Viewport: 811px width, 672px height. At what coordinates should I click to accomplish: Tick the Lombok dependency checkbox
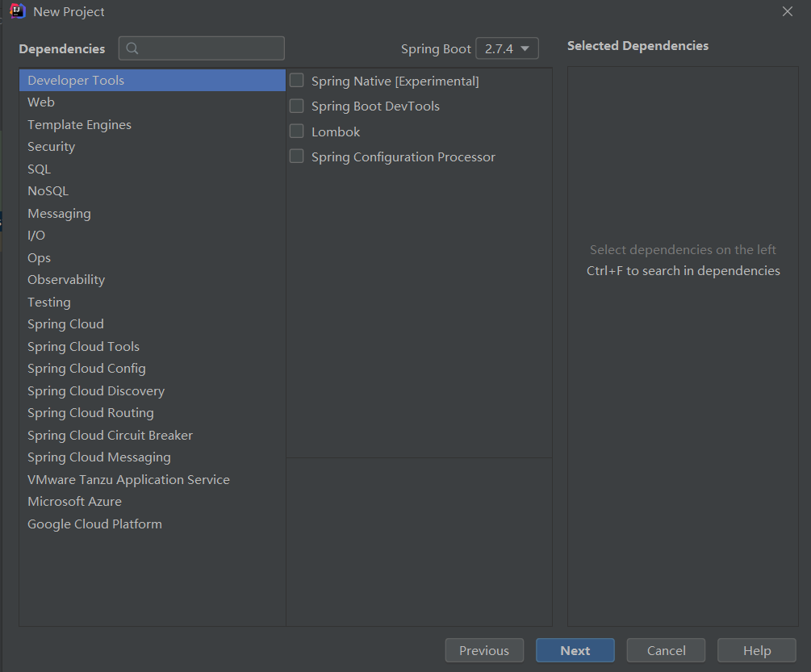[x=296, y=131]
